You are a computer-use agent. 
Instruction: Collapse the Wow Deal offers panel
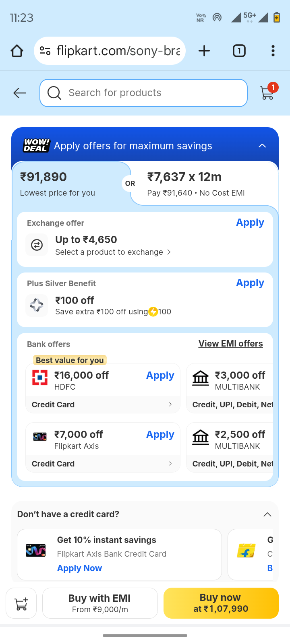click(x=262, y=146)
